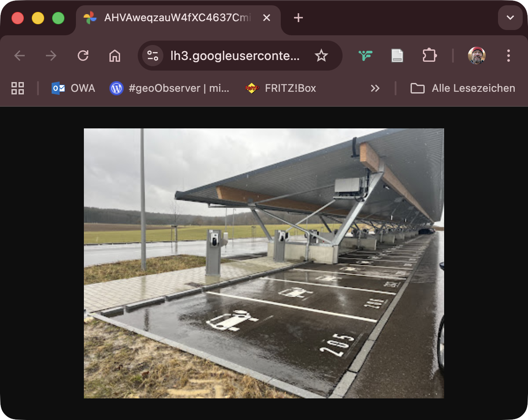This screenshot has width=528, height=420.
Task: Click the document reader extension icon
Action: click(x=397, y=56)
